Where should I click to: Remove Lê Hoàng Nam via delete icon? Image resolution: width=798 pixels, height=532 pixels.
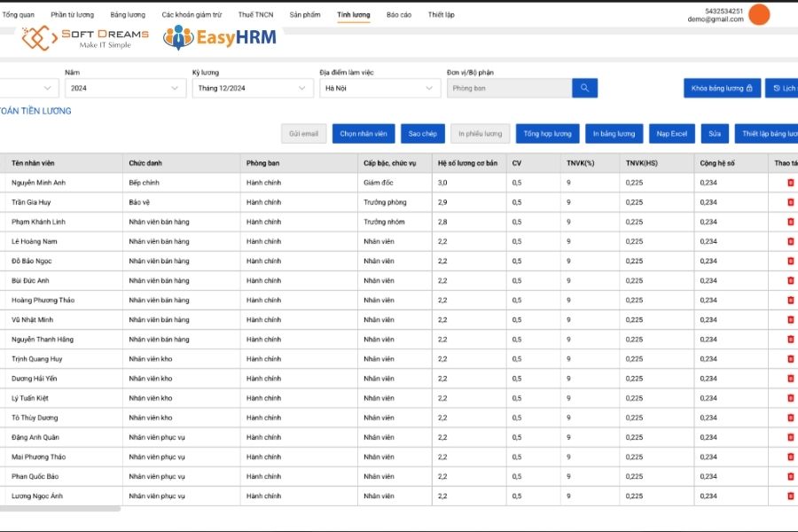pos(789,241)
